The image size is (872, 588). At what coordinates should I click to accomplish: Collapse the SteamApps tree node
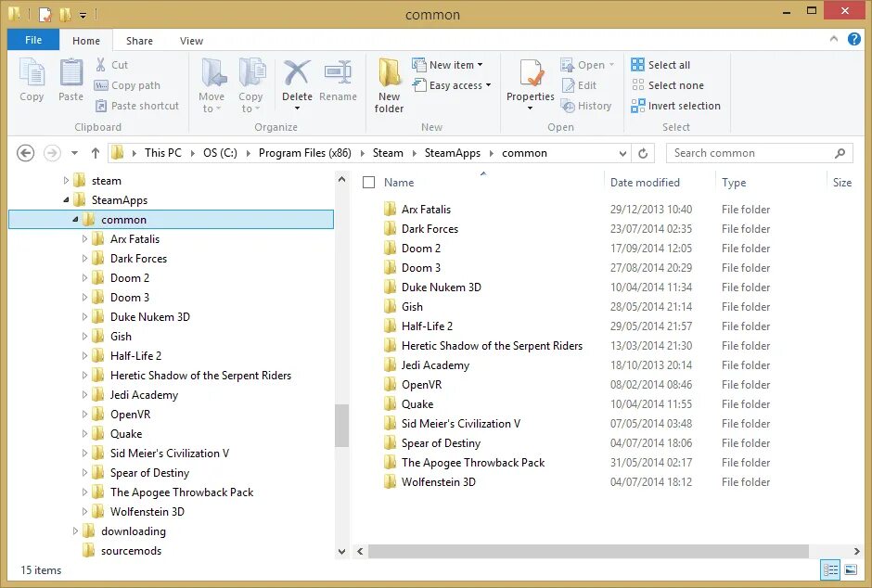(66, 200)
